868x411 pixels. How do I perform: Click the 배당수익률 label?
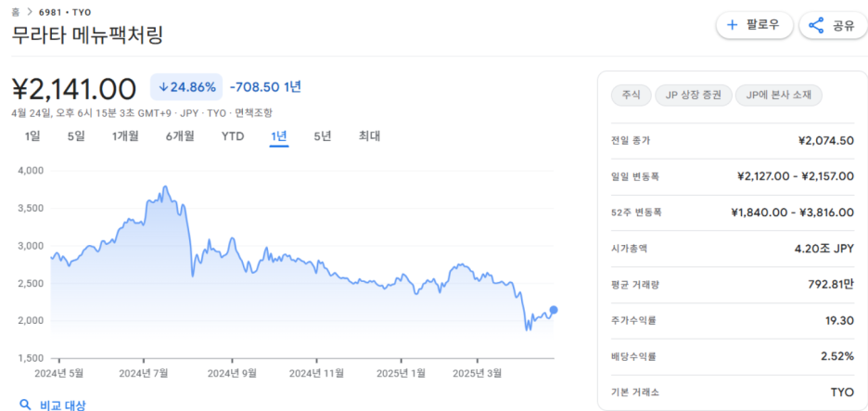pos(633,356)
